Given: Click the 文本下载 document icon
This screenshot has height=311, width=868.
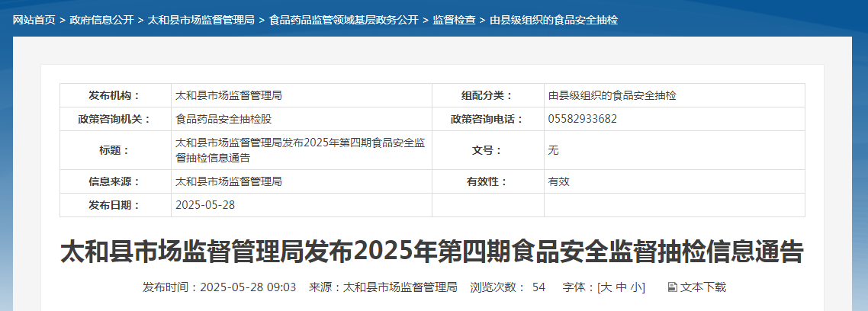Looking at the screenshot, I should click(x=673, y=287).
